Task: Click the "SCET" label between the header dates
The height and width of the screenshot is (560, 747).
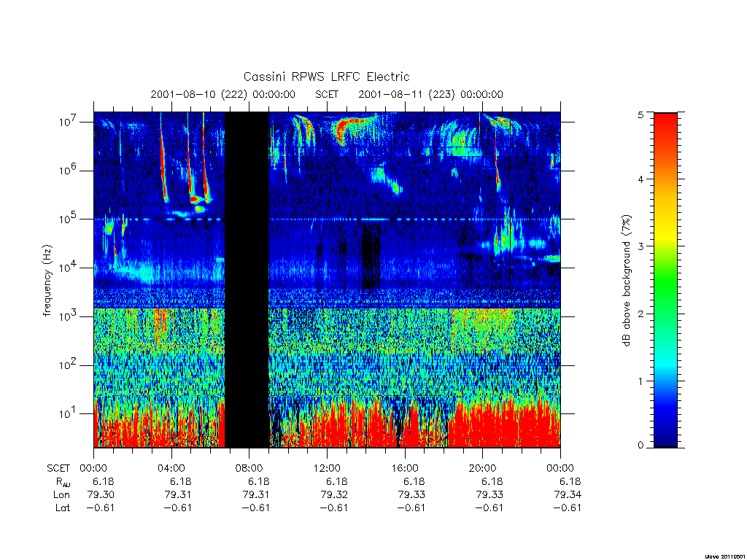Action: 327,94
